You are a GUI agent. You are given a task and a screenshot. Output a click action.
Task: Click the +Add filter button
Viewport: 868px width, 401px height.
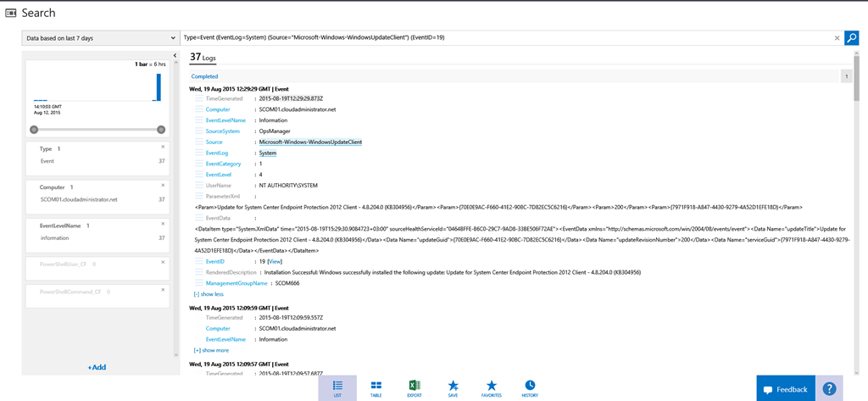click(97, 367)
